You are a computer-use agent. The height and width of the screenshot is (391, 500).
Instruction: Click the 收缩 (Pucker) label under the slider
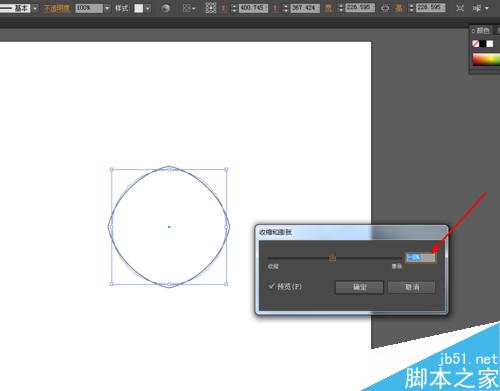(x=273, y=266)
